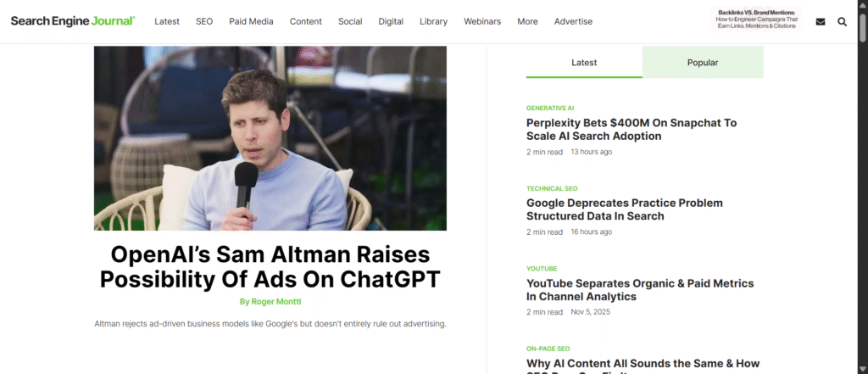Open the Backlinks vs. Brand Mentions banner
Image resolution: width=868 pixels, height=374 pixels.
tap(755, 20)
